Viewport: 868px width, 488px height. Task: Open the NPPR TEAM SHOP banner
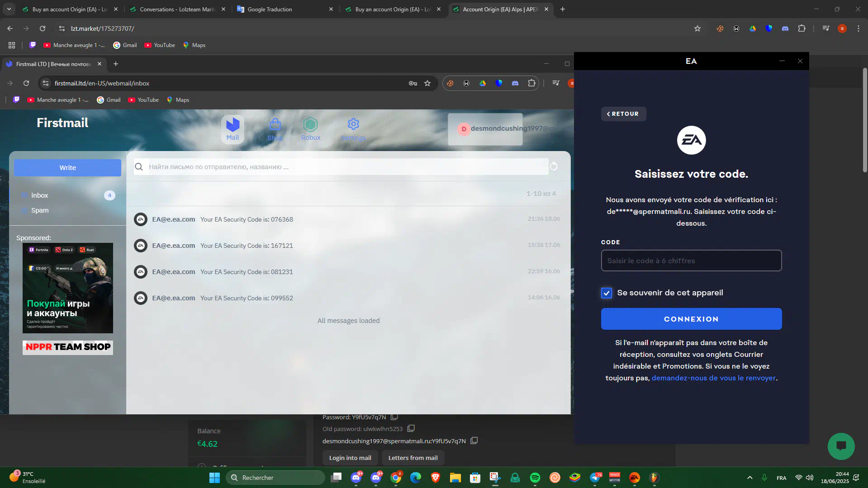(68, 347)
